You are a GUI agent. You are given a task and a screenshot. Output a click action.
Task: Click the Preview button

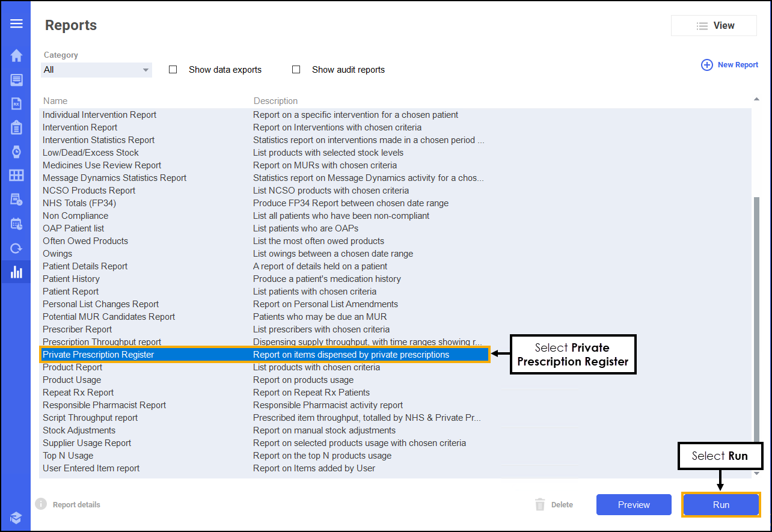pos(634,505)
